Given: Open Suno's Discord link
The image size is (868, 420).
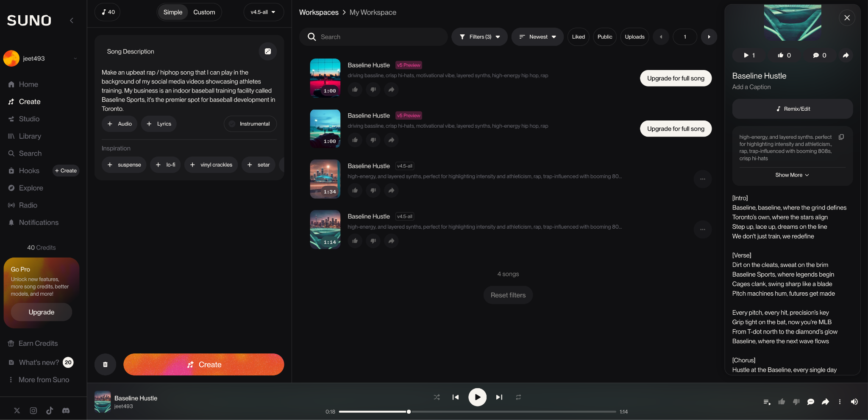Looking at the screenshot, I should [x=66, y=411].
